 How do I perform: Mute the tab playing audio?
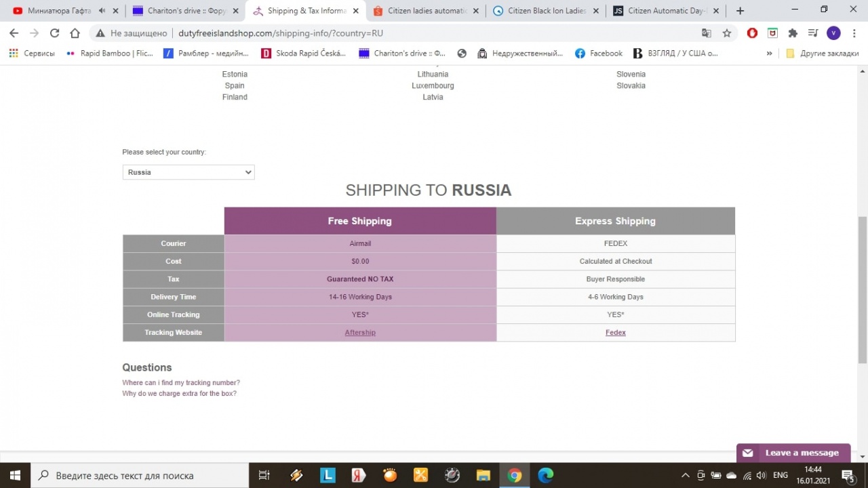click(102, 11)
